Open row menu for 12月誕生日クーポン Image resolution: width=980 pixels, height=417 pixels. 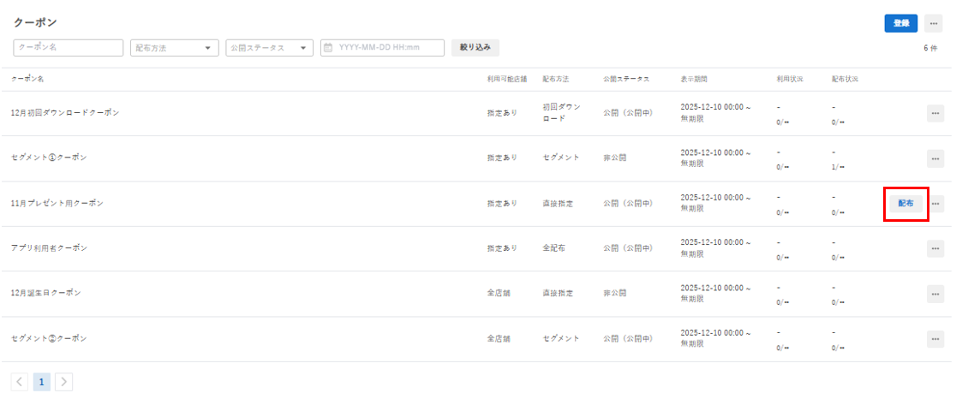click(x=935, y=293)
